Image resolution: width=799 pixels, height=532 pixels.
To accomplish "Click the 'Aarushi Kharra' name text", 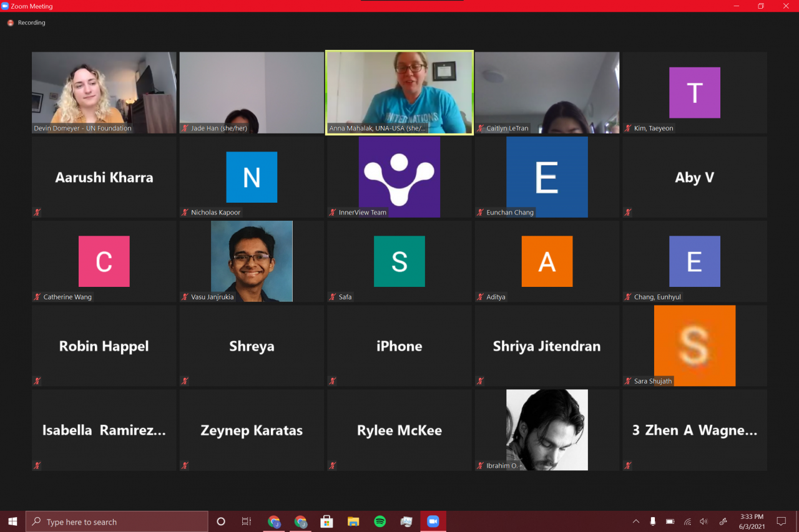I will point(104,177).
